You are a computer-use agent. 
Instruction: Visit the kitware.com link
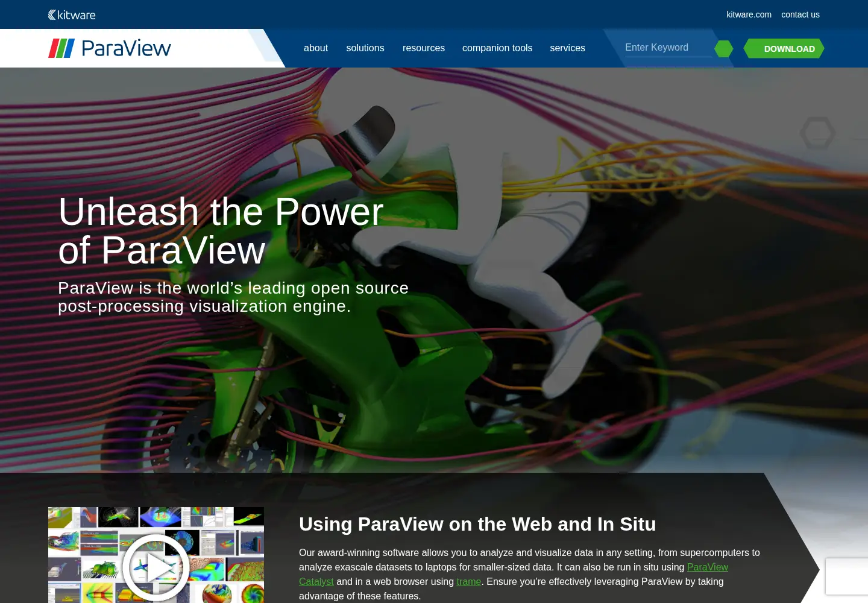[749, 14]
